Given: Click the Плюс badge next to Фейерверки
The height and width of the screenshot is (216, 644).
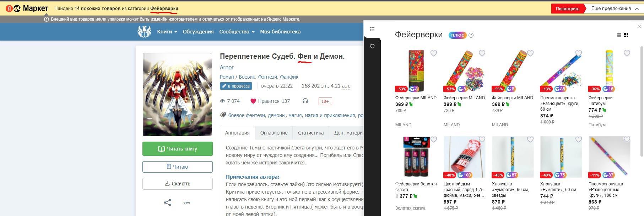Looking at the screenshot, I should click(x=458, y=35).
